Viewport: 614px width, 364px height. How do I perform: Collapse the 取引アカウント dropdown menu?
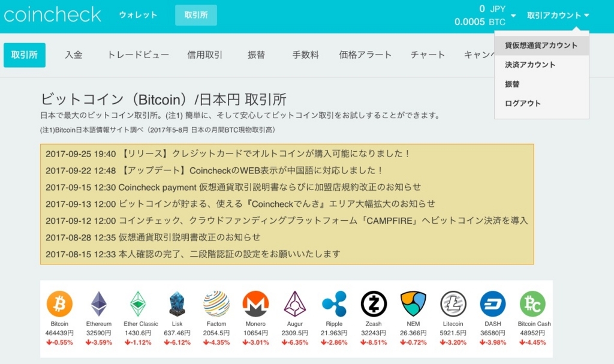[x=558, y=16]
